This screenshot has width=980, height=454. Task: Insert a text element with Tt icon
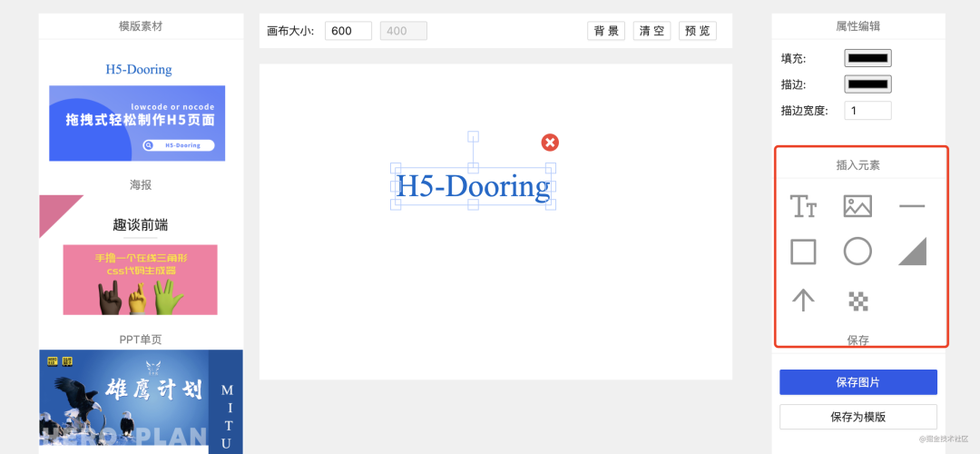pyautogui.click(x=803, y=206)
